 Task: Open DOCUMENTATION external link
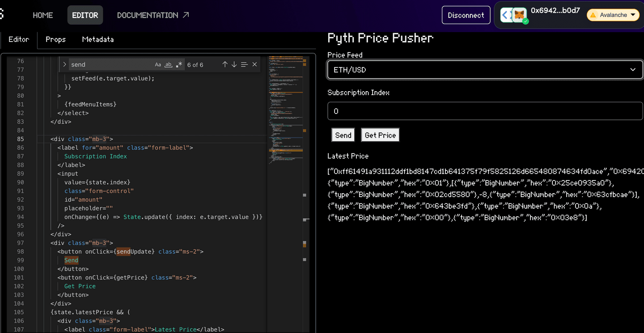point(153,15)
